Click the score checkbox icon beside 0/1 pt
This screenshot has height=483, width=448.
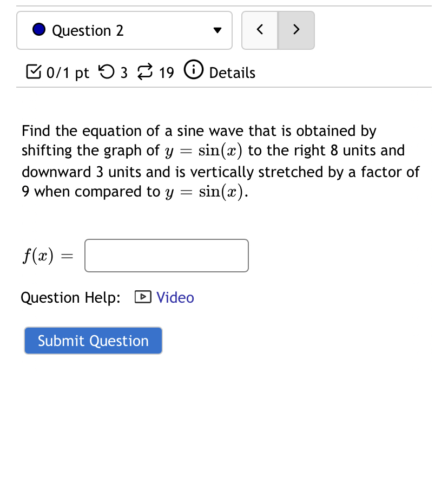[34, 71]
